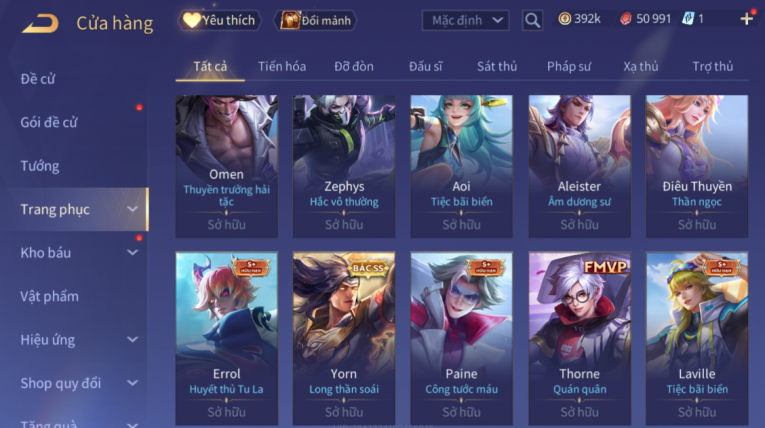Tap the gold coin balance icon
This screenshot has height=428, width=765.
[564, 19]
